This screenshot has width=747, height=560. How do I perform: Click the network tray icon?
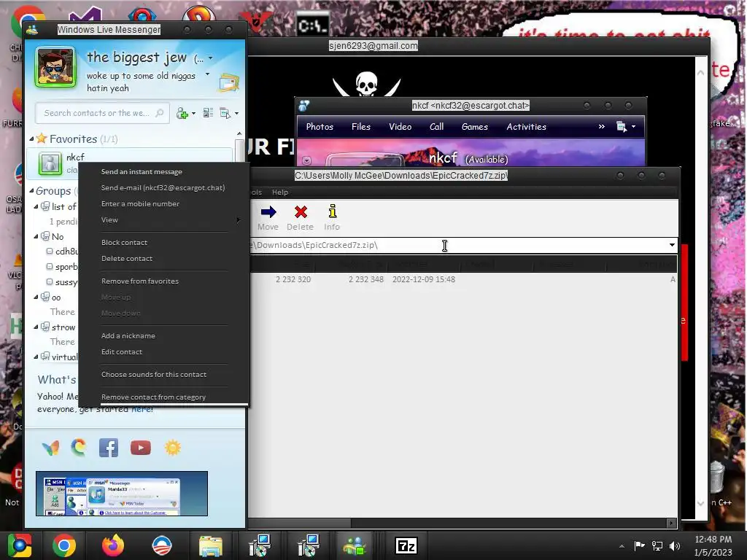[657, 545]
